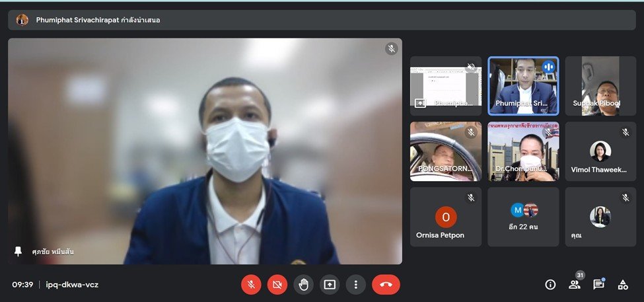Click the Phumiphat Srivachirapat presenting banner

98,20
